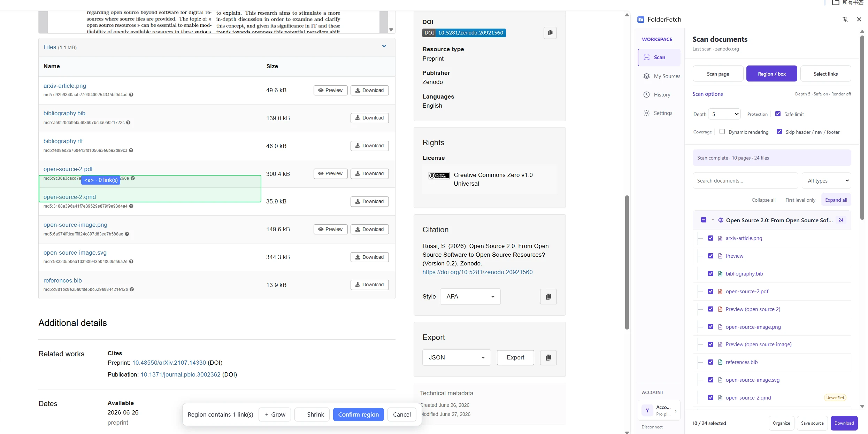The width and height of the screenshot is (868, 434).
Task: Uncheck bibliography.bib in the document tree
Action: (x=710, y=274)
